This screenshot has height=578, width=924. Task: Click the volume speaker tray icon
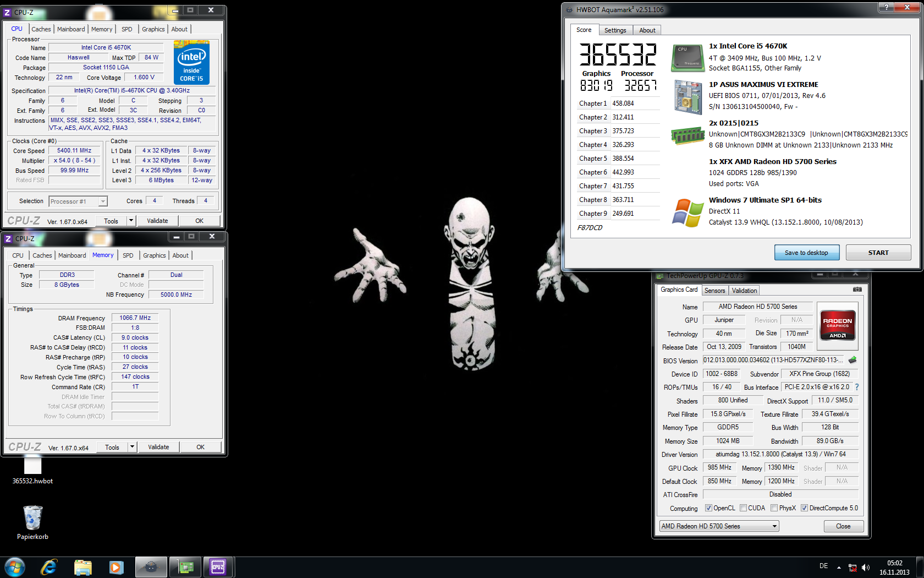(x=866, y=567)
